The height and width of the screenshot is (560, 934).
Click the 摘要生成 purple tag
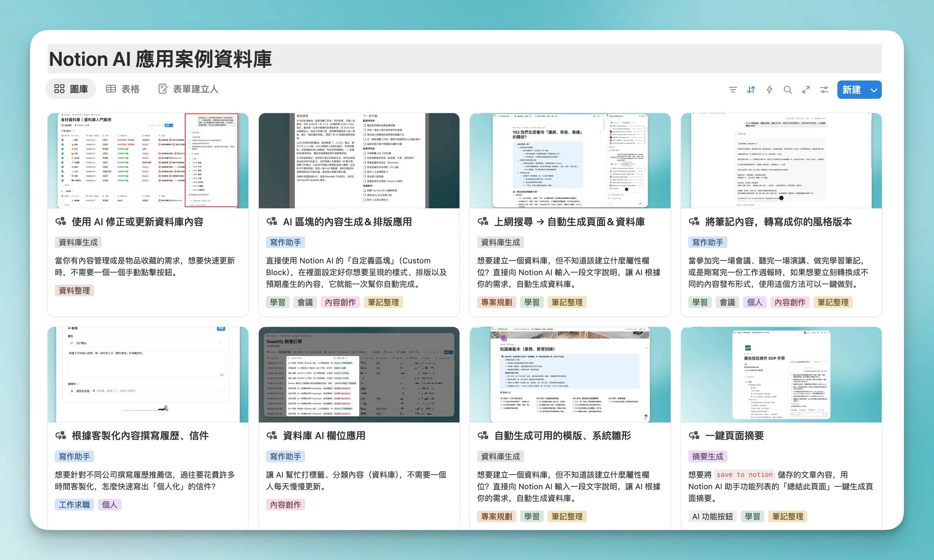(708, 456)
